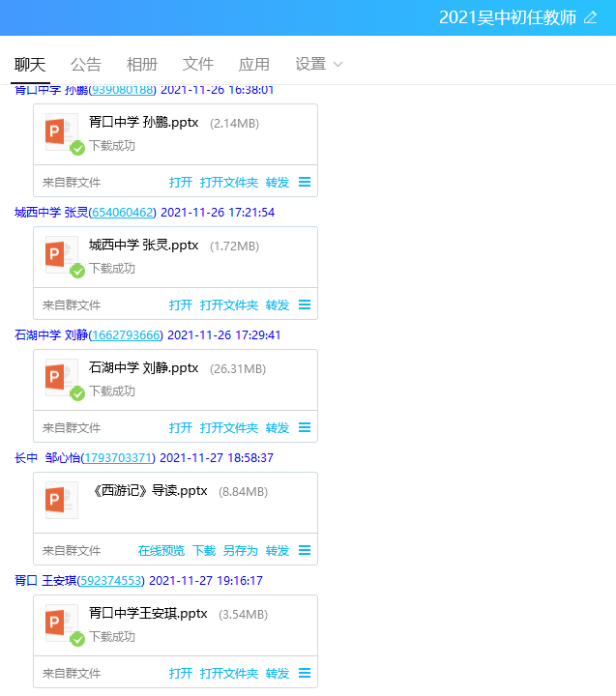Click the PowerPoint icon of 石湖中学 刘静.pptx
Viewport: 616px width, 696px height.
(x=62, y=377)
